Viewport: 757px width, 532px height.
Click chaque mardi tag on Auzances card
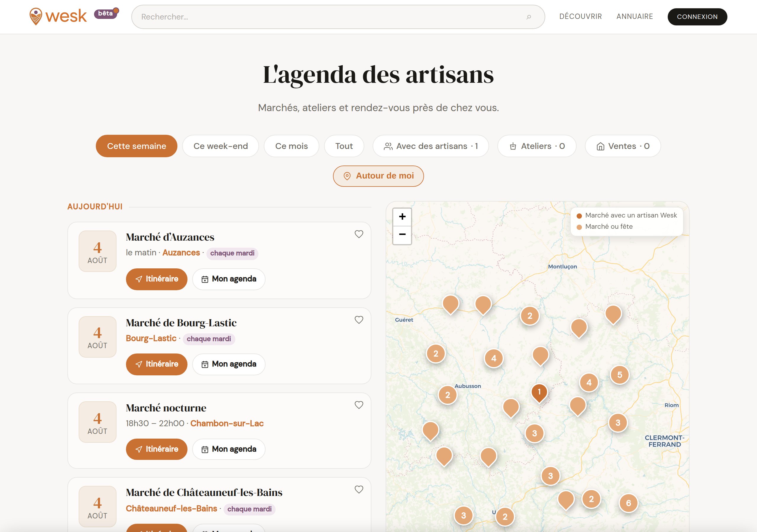point(232,253)
